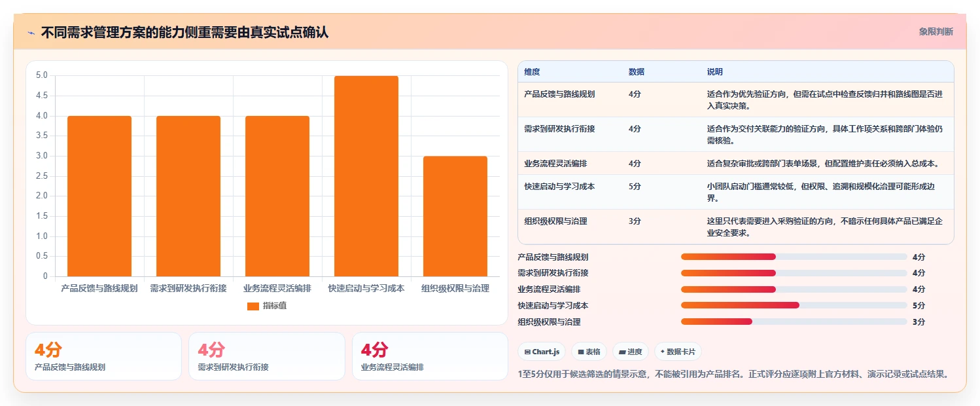Click the 产品反馈与路线规划 progress bar

(x=794, y=257)
